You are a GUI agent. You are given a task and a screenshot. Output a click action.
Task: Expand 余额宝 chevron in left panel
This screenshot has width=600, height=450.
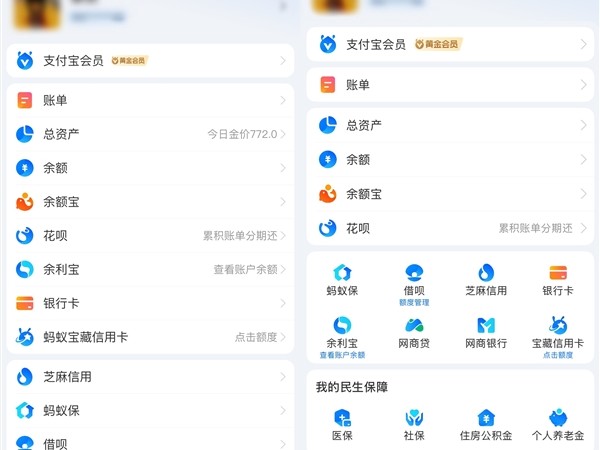pyautogui.click(x=283, y=202)
